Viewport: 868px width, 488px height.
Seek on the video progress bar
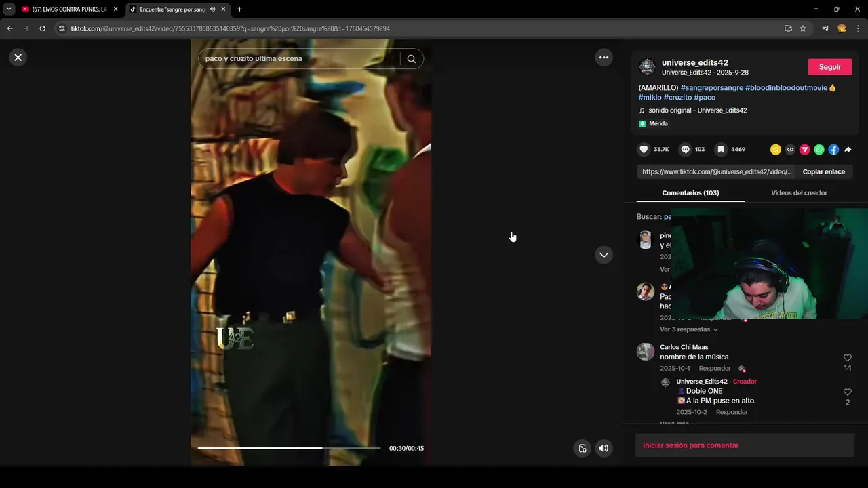tap(289, 448)
